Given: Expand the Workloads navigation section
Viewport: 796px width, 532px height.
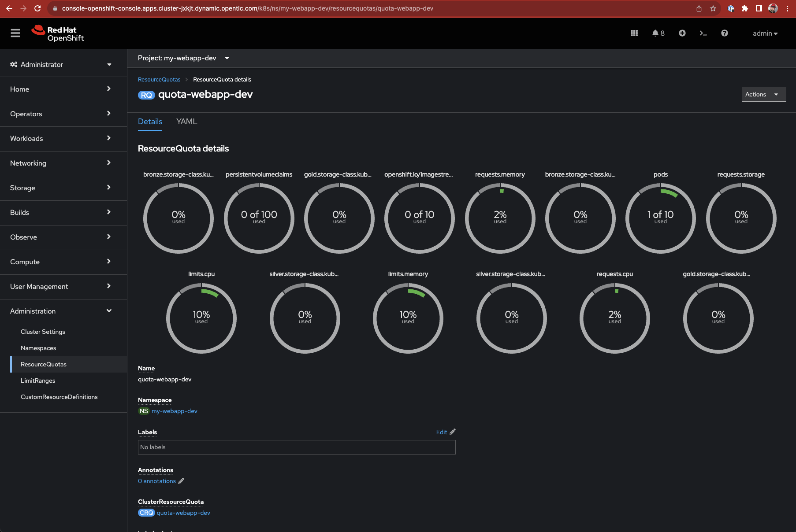Looking at the screenshot, I should click(61, 138).
